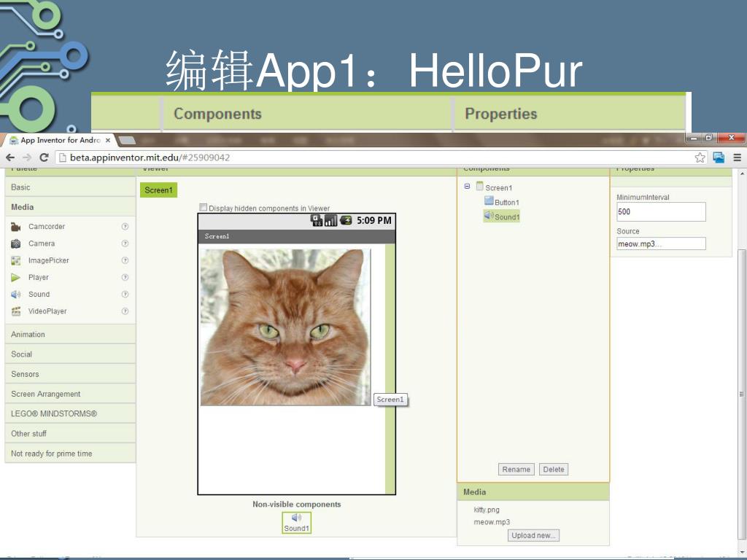Click the Upload new... button
The width and height of the screenshot is (747, 560).
point(533,536)
